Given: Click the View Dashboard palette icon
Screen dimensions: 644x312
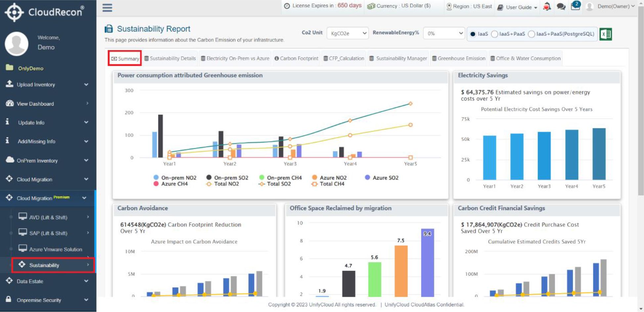Looking at the screenshot, I should [x=9, y=103].
